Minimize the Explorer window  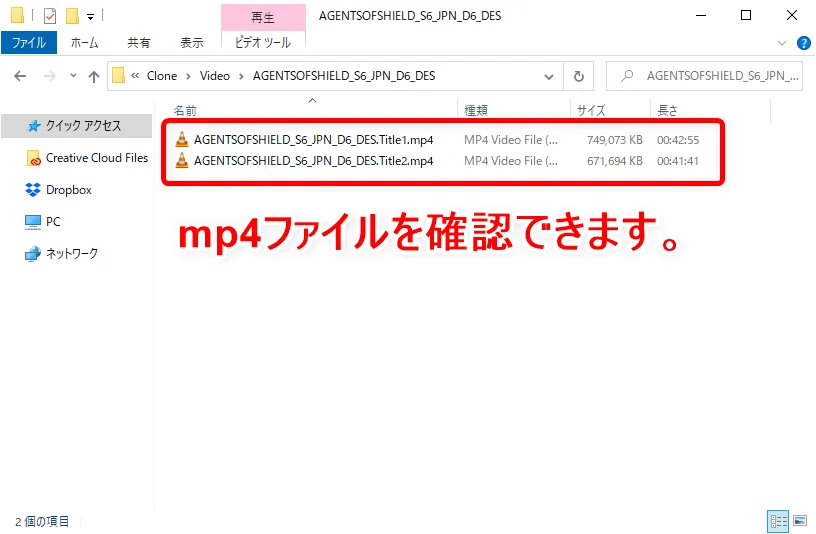click(701, 16)
